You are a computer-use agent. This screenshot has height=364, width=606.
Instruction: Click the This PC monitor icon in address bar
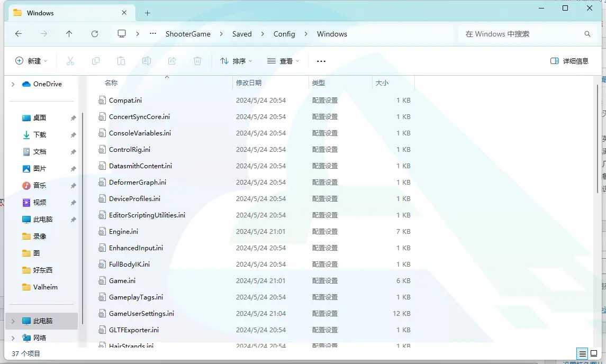pyautogui.click(x=122, y=34)
